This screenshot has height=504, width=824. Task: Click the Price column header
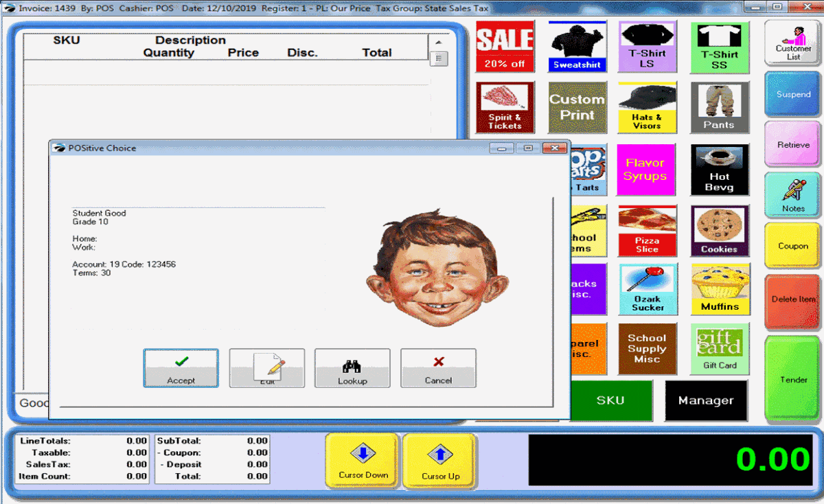[x=243, y=53]
